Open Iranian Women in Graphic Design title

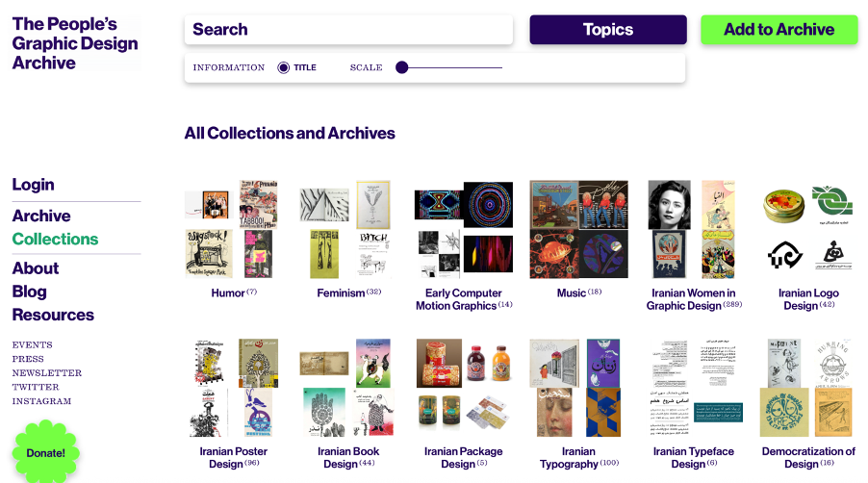(694, 299)
